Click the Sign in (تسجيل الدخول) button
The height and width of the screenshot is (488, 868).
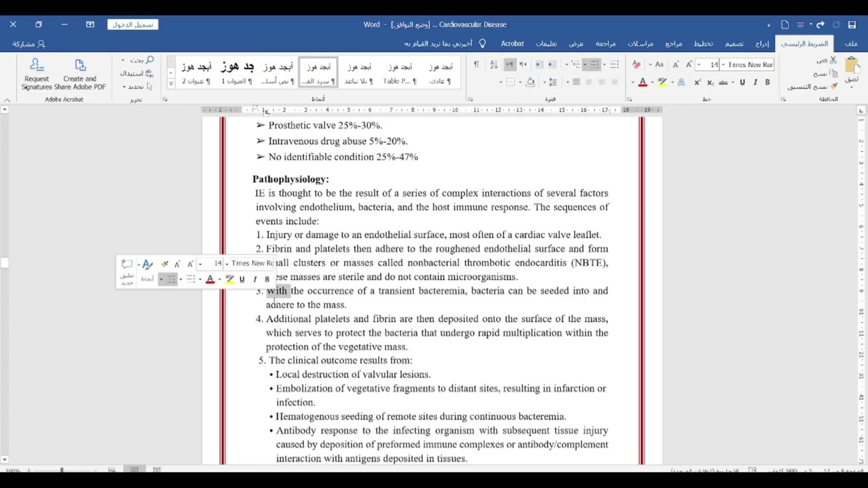point(133,24)
